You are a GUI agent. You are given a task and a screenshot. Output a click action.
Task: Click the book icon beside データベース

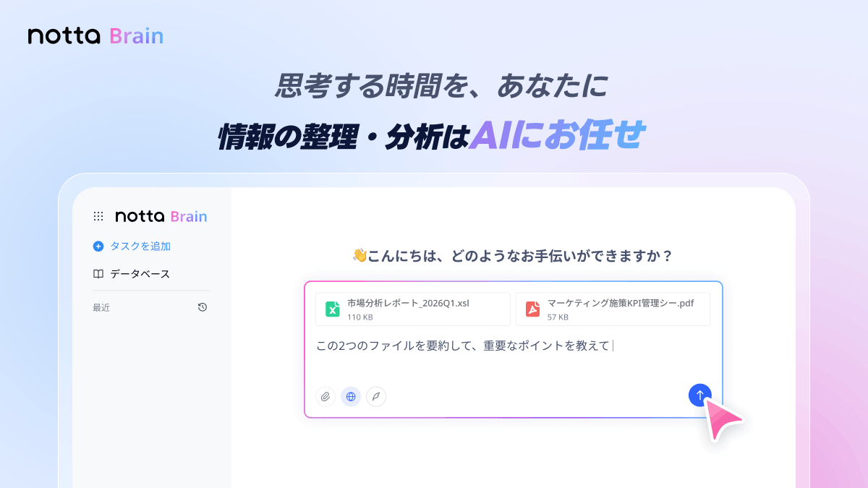(x=98, y=274)
